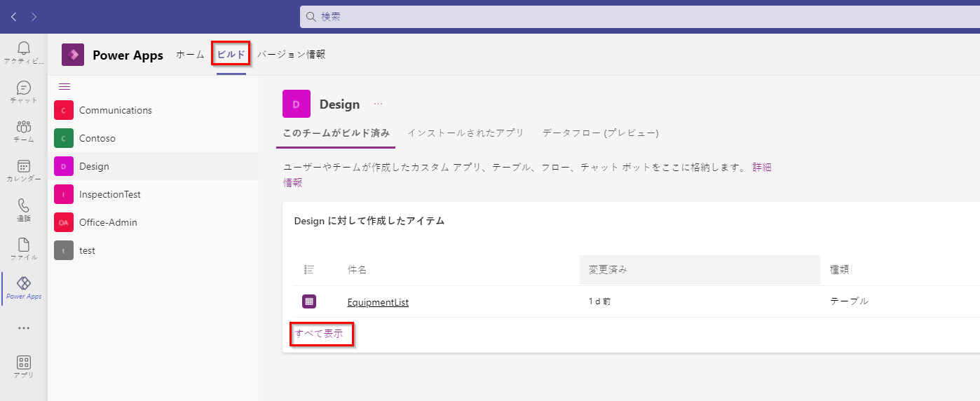The height and width of the screenshot is (401, 980).
Task: Open Teams (チーム) from the rail
Action: point(24,131)
